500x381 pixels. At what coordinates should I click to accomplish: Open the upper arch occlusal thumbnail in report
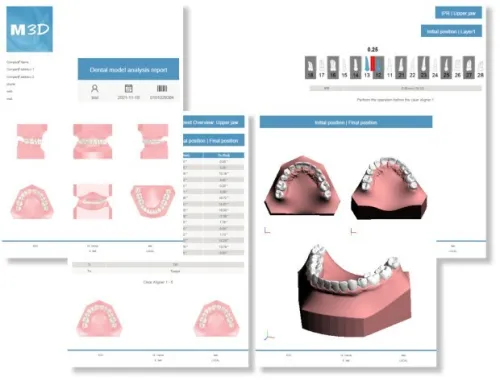tap(32, 202)
